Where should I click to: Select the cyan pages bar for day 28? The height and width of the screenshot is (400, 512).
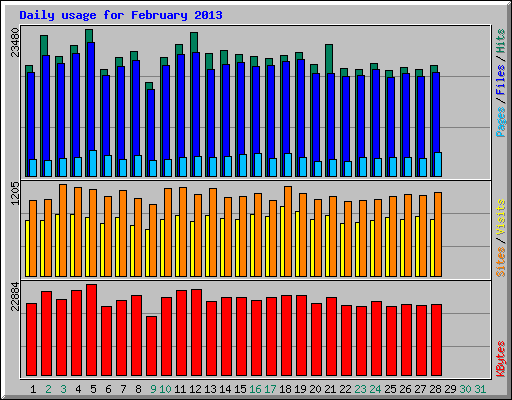pyautogui.click(x=438, y=165)
